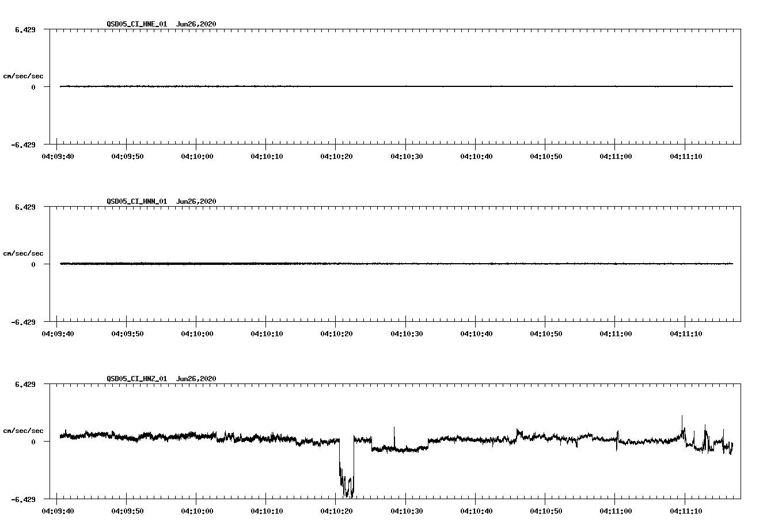This screenshot has height=532, width=782.
Task: Click the 04:11:10 time label under the HNE plot
Action: [685, 157]
